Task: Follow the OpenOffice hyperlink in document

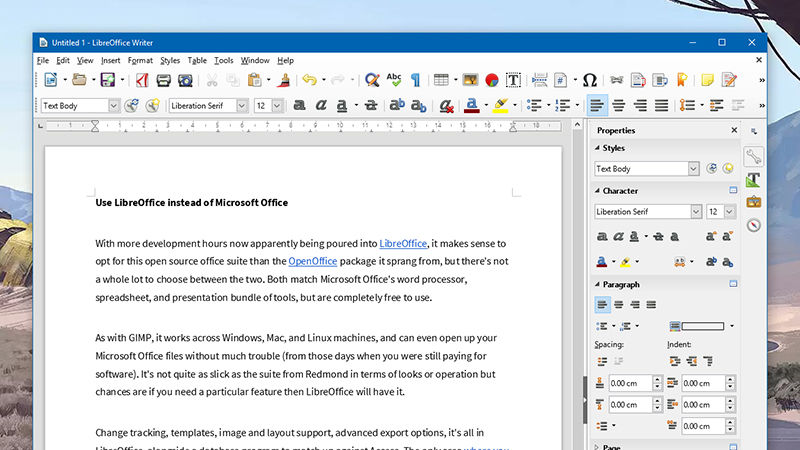Action: [313, 261]
